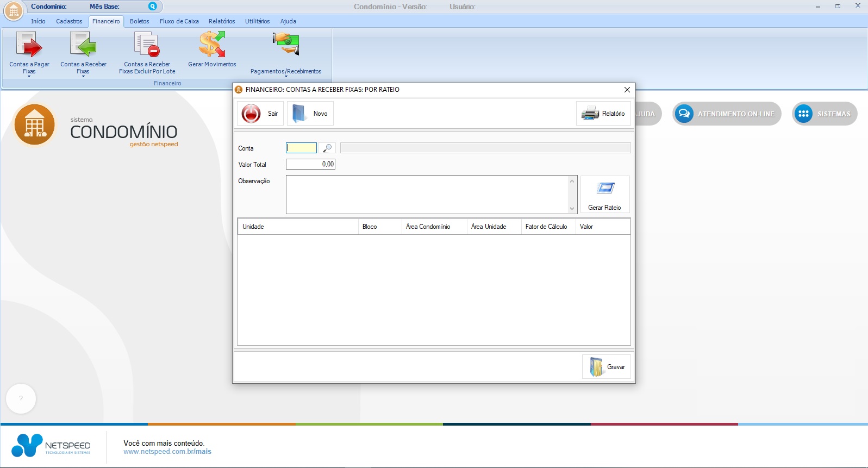Viewport: 868px width, 468px height.
Task: Restore down the main application window
Action: (838, 6)
